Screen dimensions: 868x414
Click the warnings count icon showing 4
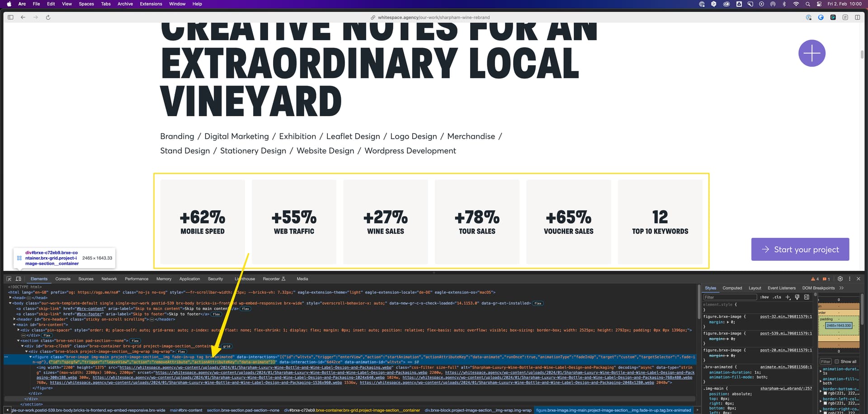click(815, 279)
